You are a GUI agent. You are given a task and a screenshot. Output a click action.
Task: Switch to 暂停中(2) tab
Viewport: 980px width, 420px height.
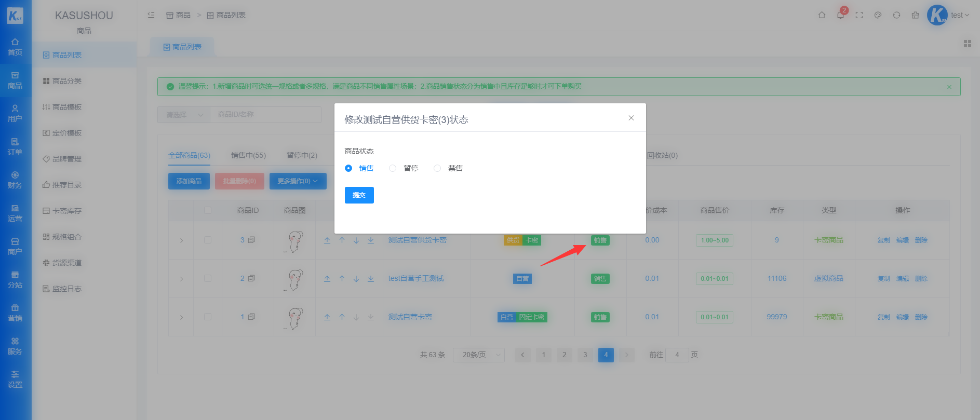coord(302,155)
